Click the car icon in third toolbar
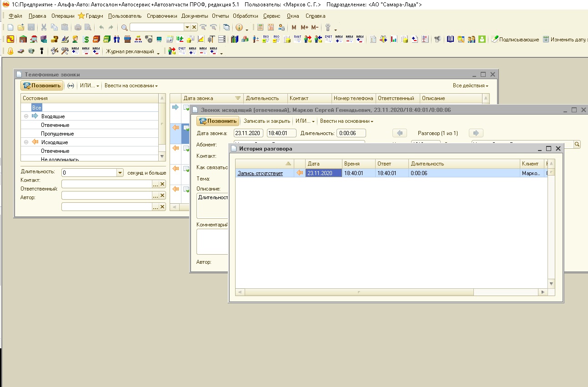This screenshot has height=387, width=588. point(21,51)
